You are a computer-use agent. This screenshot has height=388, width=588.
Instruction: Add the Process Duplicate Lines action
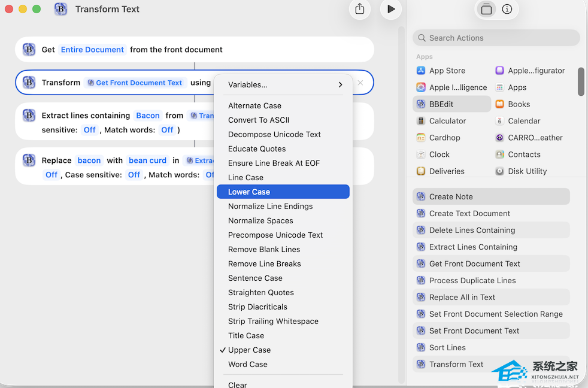click(491, 280)
